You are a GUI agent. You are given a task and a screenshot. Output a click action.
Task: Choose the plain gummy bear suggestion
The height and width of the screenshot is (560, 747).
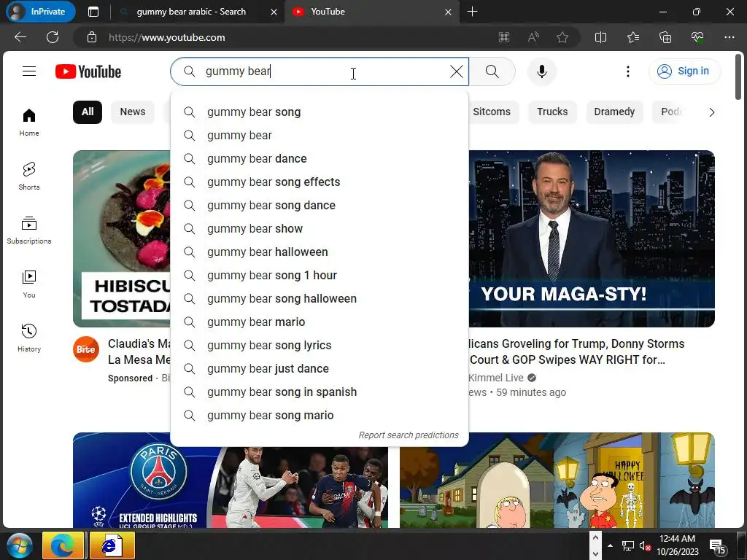[320, 135]
